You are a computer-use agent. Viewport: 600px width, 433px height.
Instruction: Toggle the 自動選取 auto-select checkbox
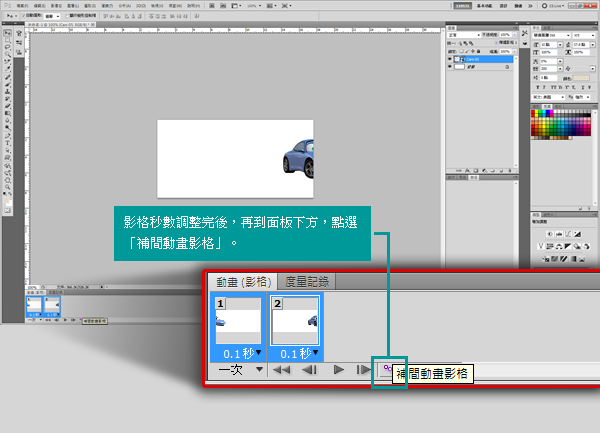click(23, 16)
